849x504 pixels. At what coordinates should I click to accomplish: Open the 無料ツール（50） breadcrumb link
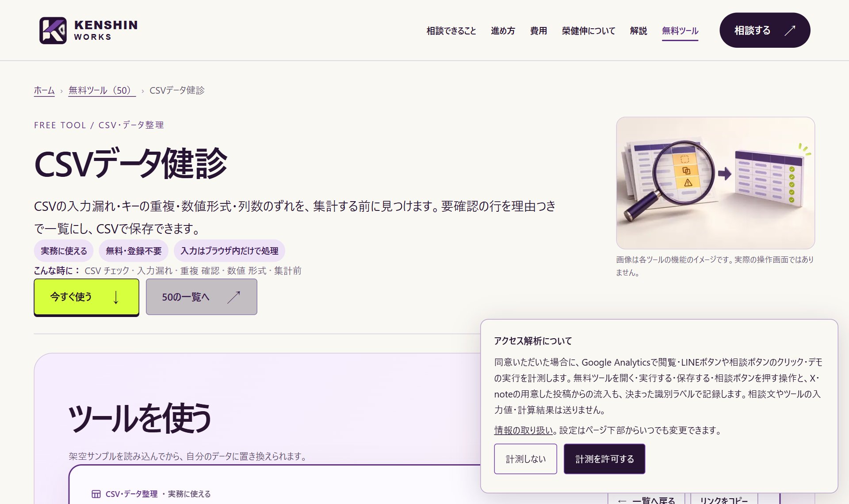click(102, 91)
